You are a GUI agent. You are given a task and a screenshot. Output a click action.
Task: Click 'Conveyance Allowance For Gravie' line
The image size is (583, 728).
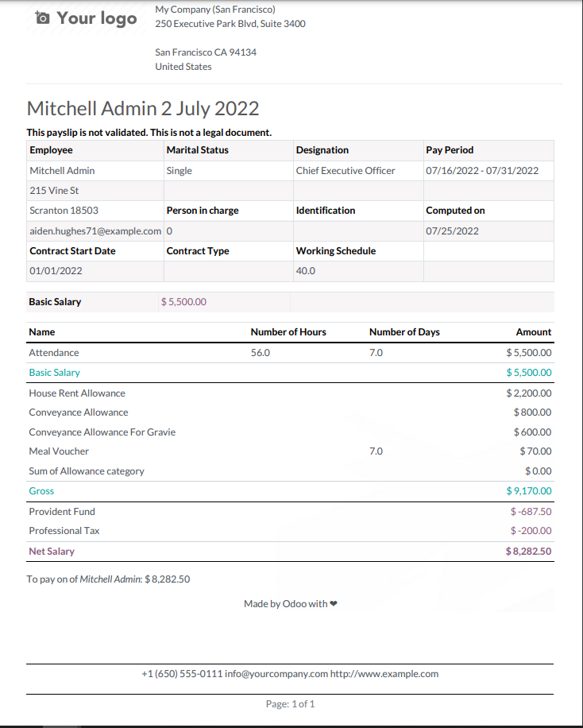102,432
